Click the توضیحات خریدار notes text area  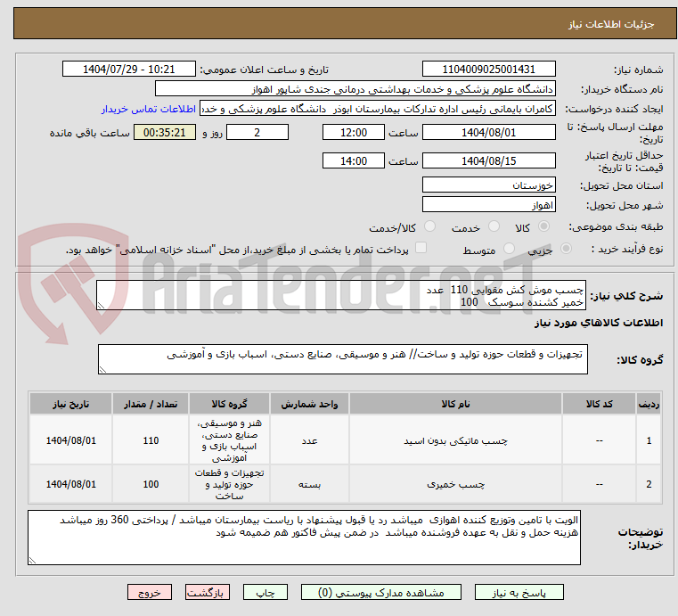(304, 538)
